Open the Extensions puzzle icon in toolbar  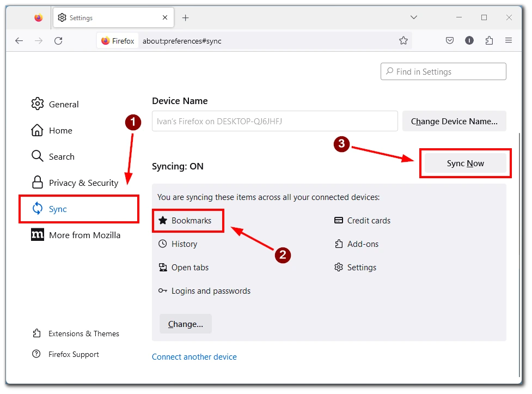point(489,41)
